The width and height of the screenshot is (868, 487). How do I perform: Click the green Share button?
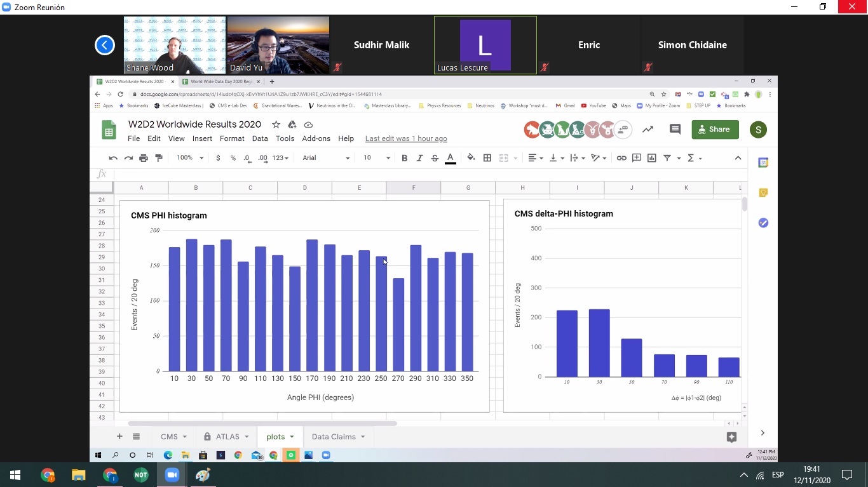click(715, 130)
